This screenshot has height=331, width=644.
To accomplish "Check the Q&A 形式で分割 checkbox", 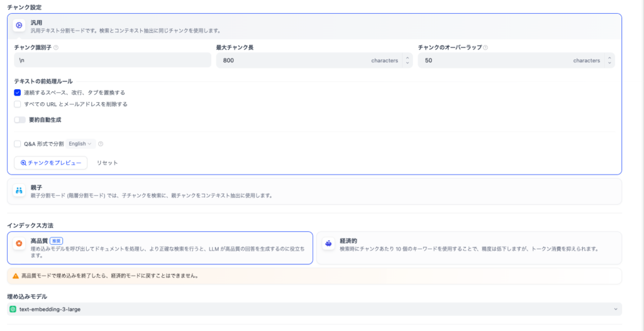I will 17,144.
